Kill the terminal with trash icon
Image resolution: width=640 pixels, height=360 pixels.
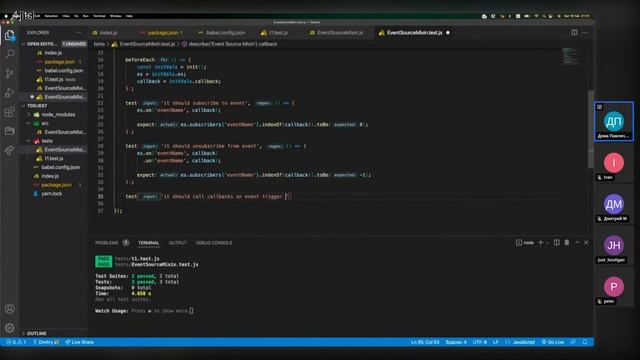567,242
